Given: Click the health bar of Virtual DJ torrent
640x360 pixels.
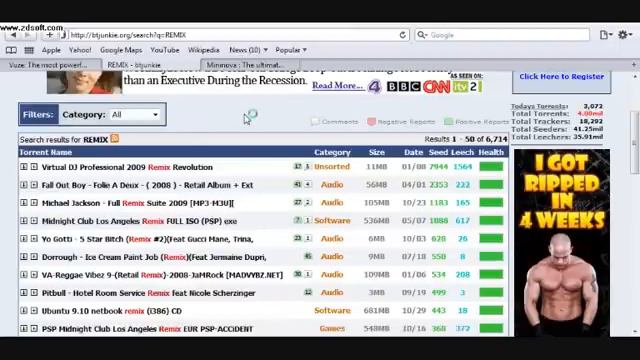Looking at the screenshot, I should [x=491, y=167].
